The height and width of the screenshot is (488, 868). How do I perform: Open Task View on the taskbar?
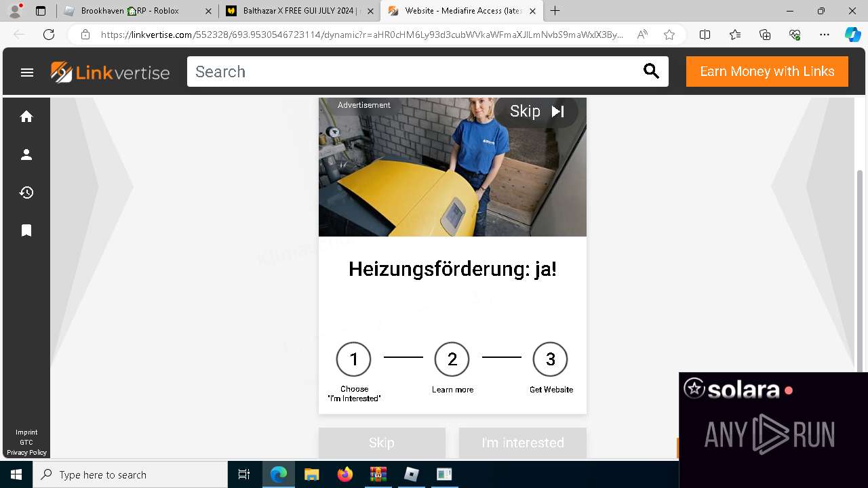(245, 474)
